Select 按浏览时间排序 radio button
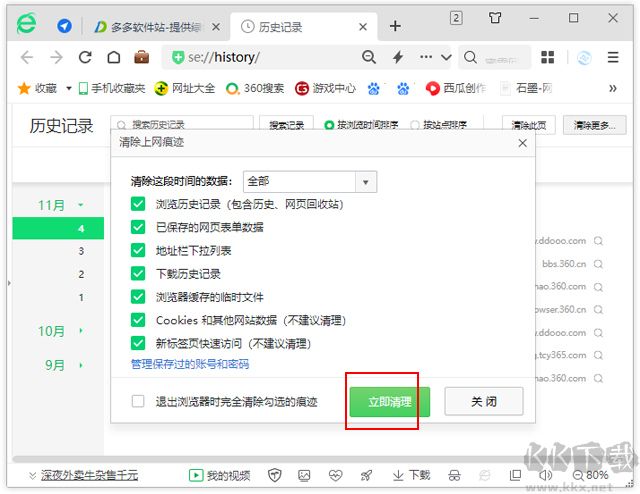The image size is (640, 494). [329, 125]
